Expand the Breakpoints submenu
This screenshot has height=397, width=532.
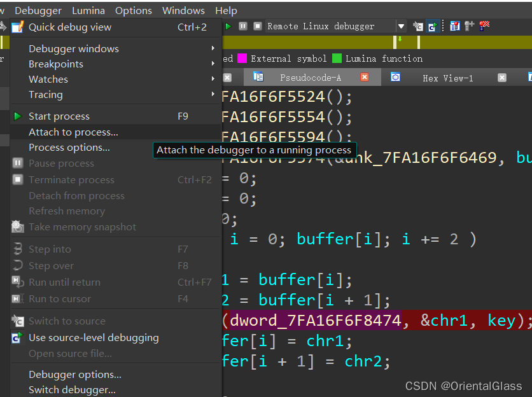116,64
